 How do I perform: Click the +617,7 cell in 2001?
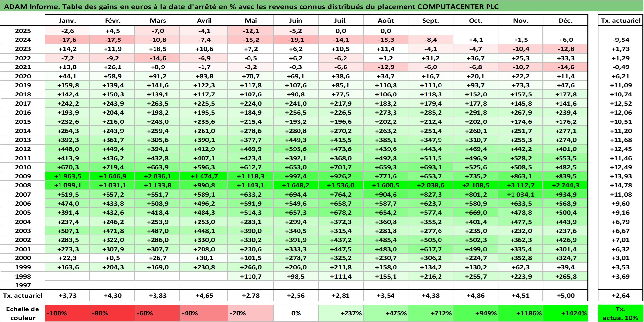click(431, 249)
